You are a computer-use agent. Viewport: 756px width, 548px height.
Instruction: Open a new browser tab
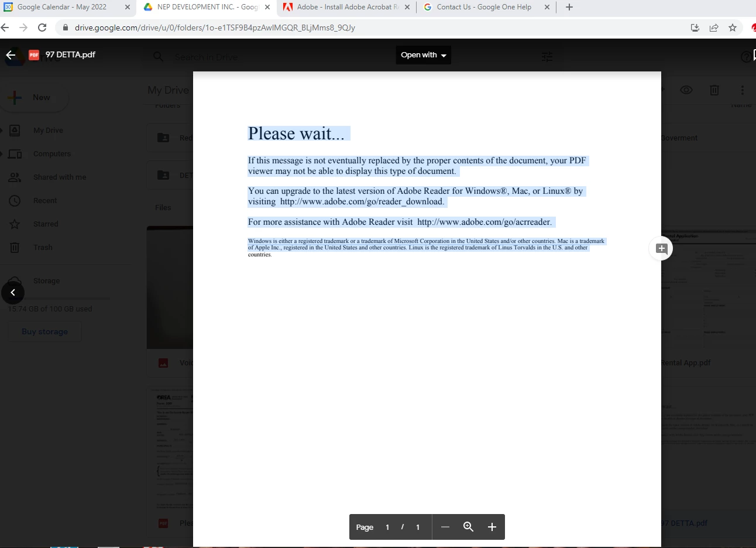(569, 7)
